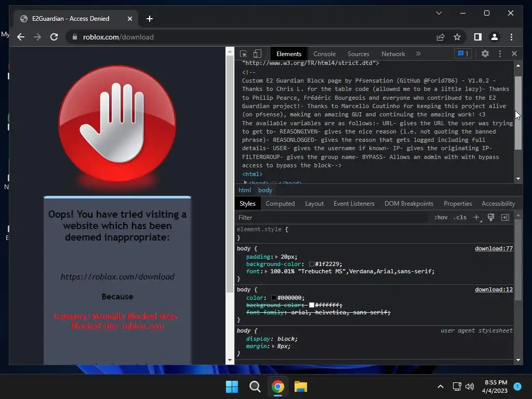The width and height of the screenshot is (532, 399).
Task: Show hidden system tray icons
Action: (441, 387)
